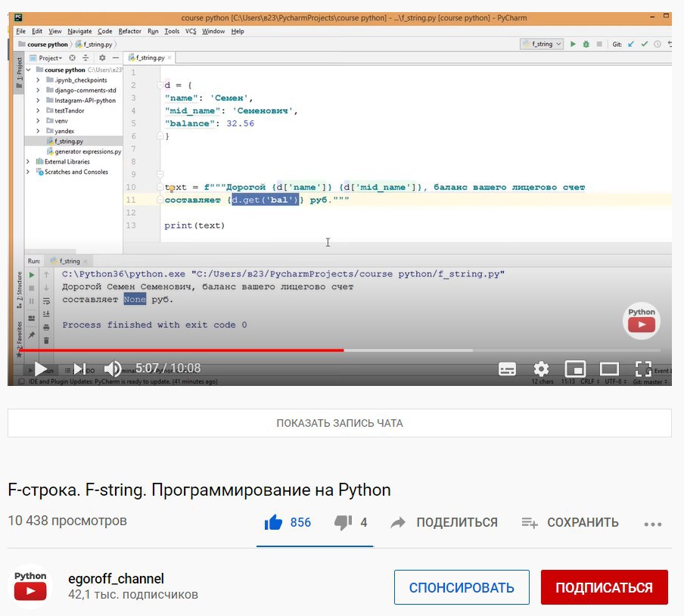Skip to the next video
The width and height of the screenshot is (684, 616).
(x=79, y=369)
